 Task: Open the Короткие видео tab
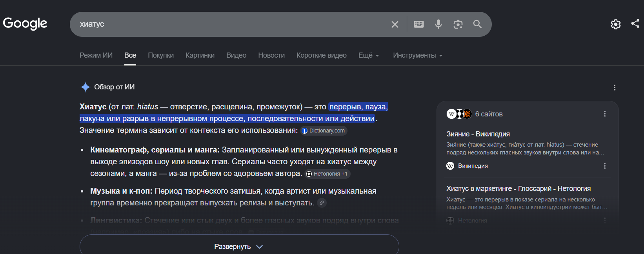pyautogui.click(x=322, y=55)
